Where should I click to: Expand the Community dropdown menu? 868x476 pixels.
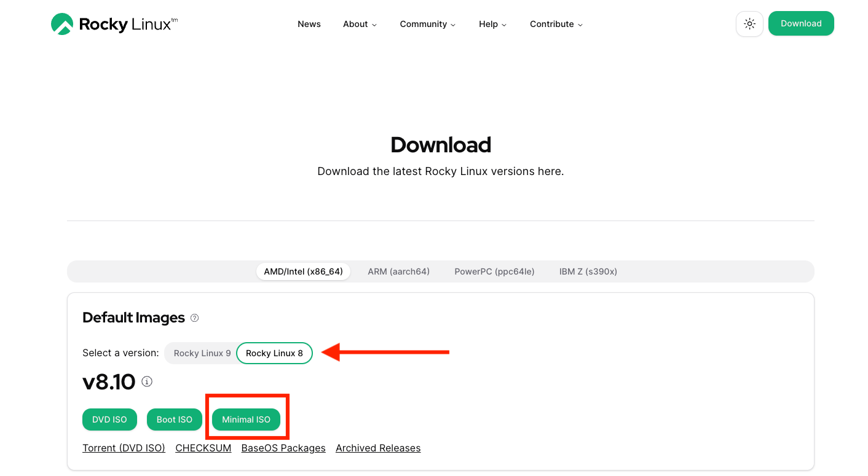(x=427, y=24)
